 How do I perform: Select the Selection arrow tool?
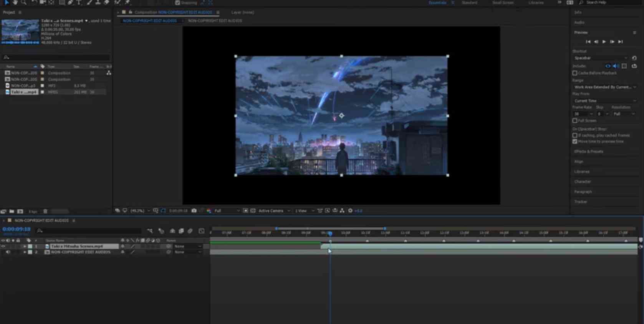6,2
